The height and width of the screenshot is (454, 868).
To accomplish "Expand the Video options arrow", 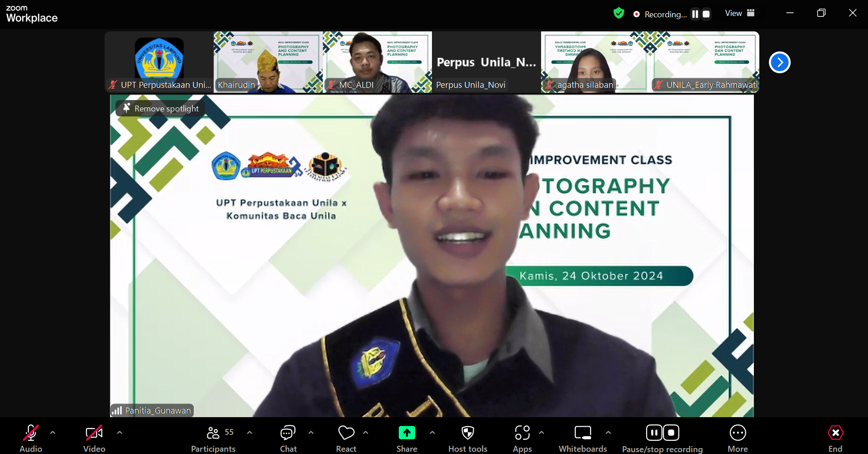I will point(120,433).
